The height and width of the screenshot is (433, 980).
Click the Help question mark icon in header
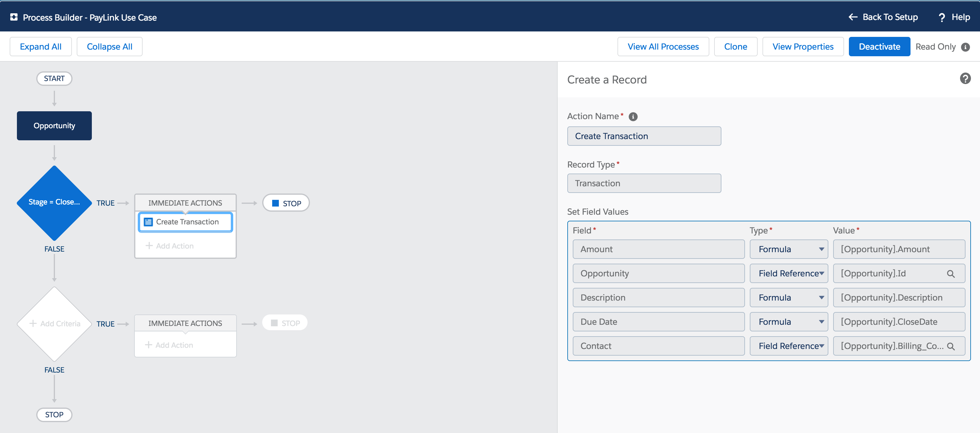point(942,18)
